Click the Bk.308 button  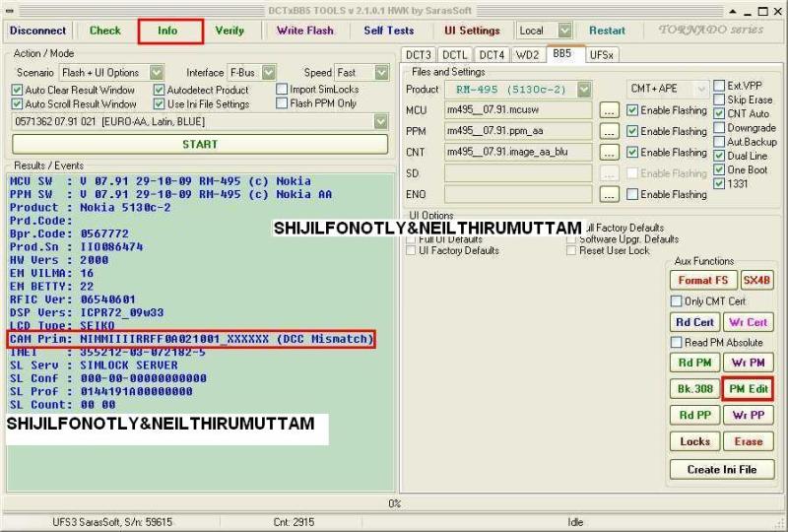click(x=695, y=389)
